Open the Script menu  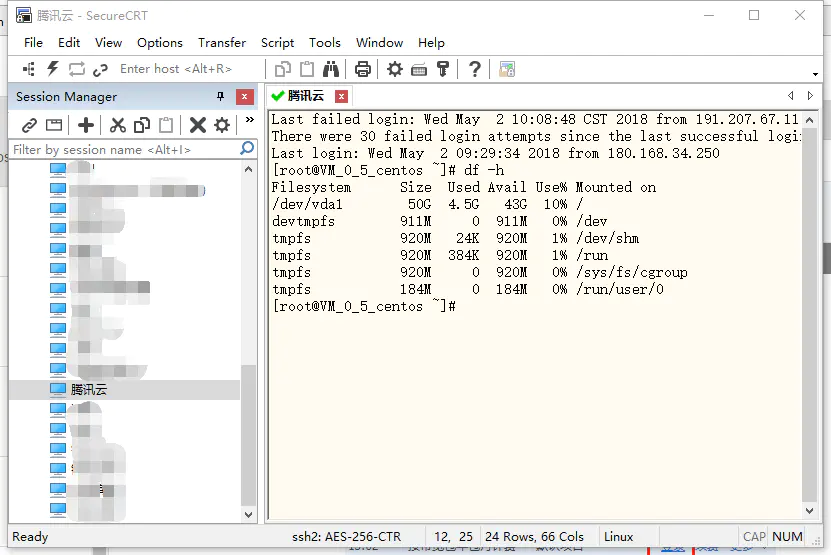pos(277,43)
